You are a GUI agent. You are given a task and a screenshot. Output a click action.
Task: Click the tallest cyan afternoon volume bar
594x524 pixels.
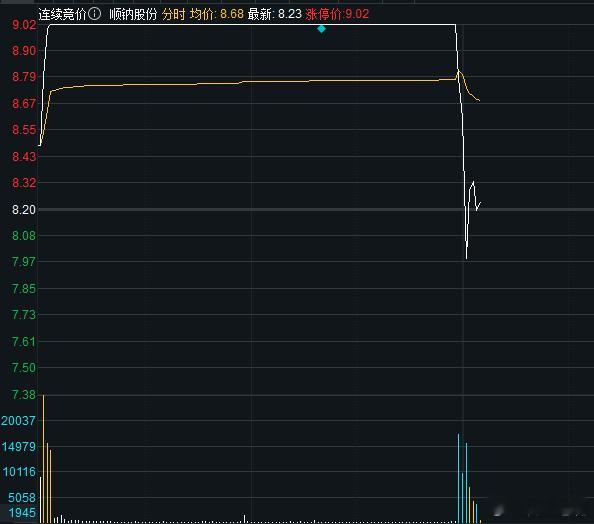coord(458,478)
